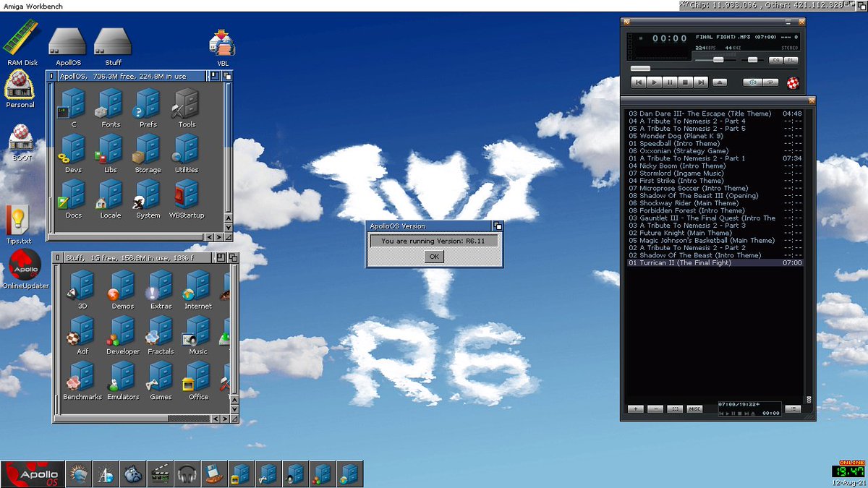The width and height of the screenshot is (868, 488).
Task: Open the Tips.txt file icon
Action: point(17,225)
